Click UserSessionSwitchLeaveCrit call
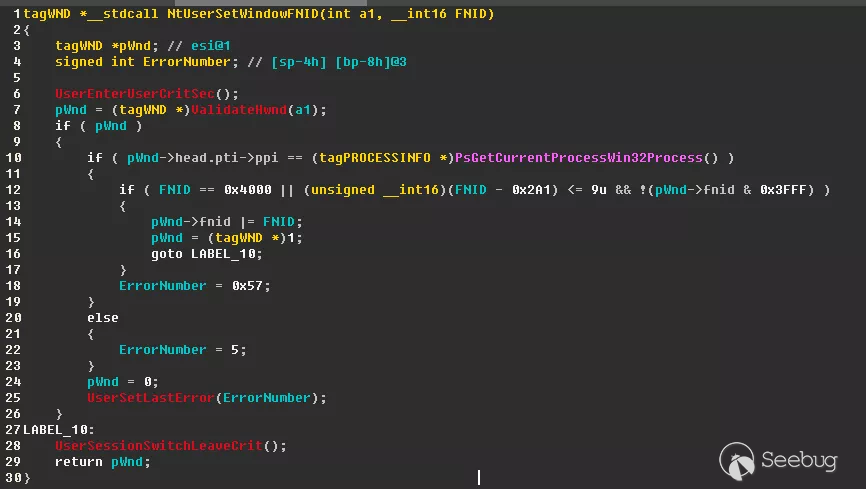This screenshot has width=866, height=489. coord(159,445)
